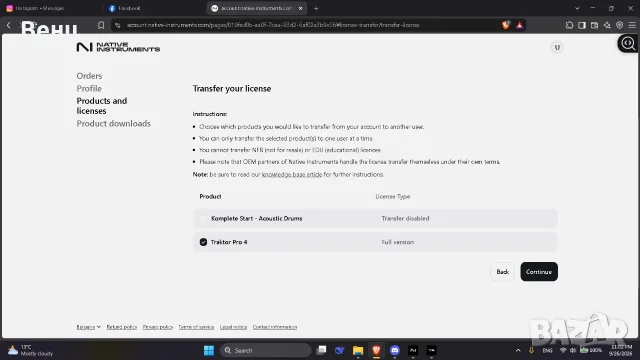Click the taskbar Search box

click(265, 350)
